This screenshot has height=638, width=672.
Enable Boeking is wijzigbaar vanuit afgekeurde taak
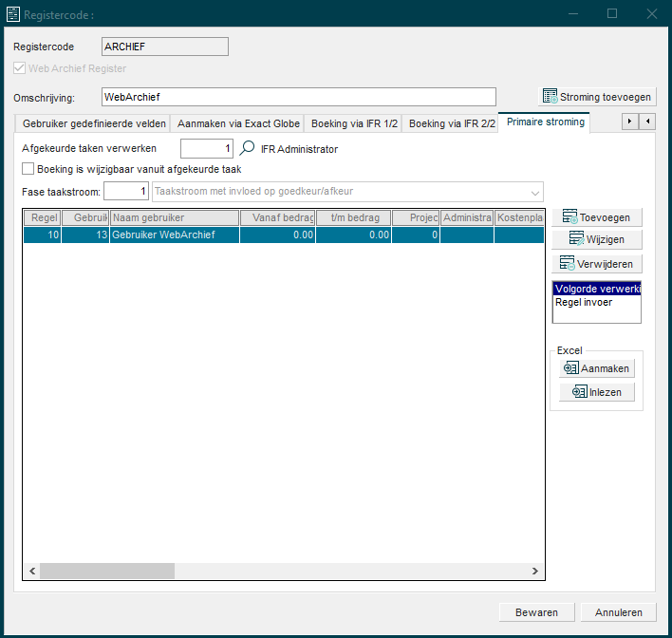pos(28,169)
